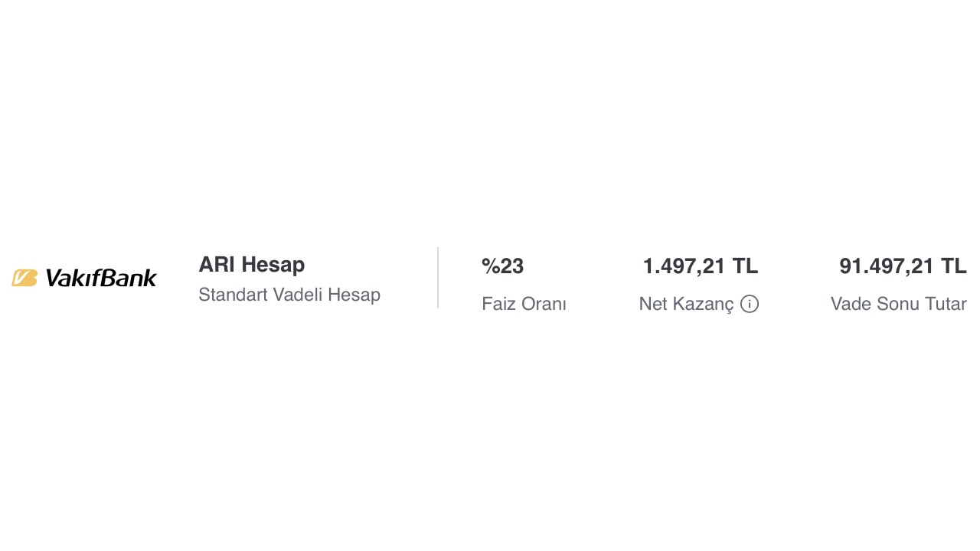980x551 pixels.
Task: Click the Faiz Oranı label
Action: coord(524,304)
